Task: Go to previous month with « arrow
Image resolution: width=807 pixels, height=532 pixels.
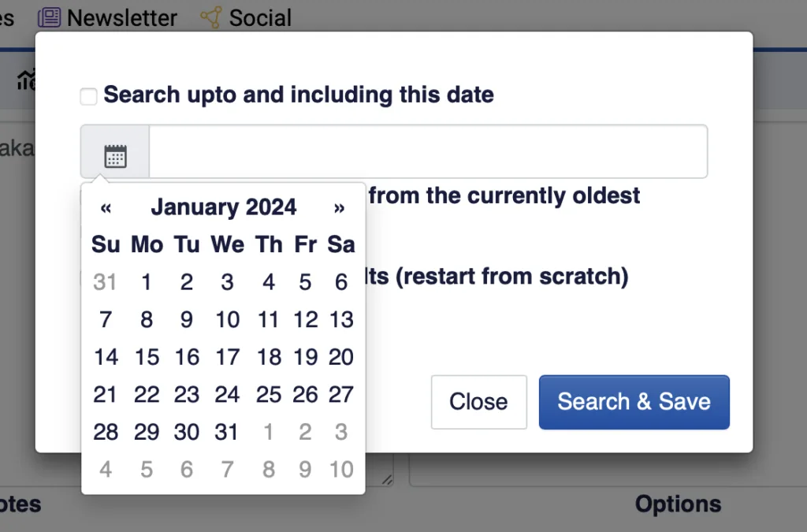Action: tap(106, 207)
